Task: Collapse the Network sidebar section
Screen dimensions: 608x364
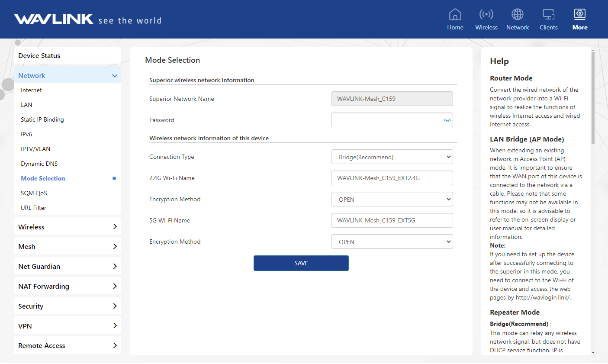Action: coord(114,76)
